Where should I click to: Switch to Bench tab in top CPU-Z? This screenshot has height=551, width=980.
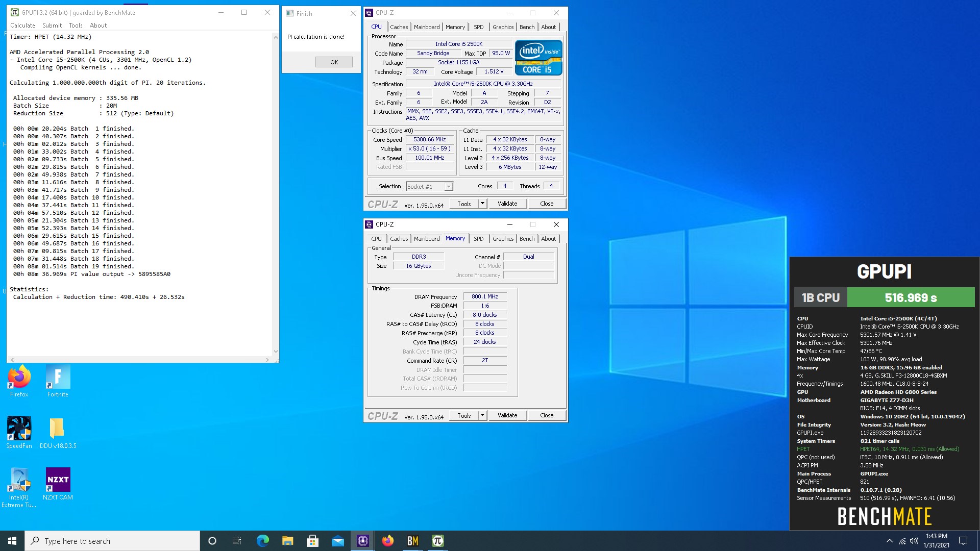527,27
